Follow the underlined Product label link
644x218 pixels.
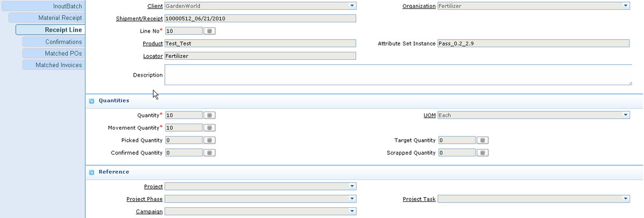(x=152, y=43)
